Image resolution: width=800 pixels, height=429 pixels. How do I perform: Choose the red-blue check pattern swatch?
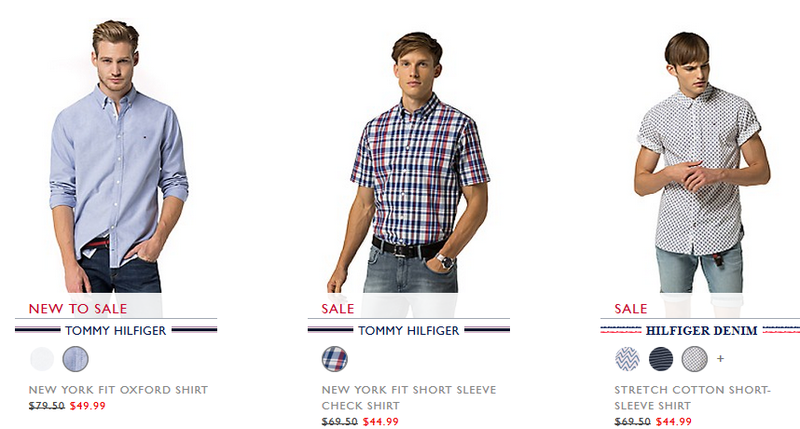click(x=335, y=359)
